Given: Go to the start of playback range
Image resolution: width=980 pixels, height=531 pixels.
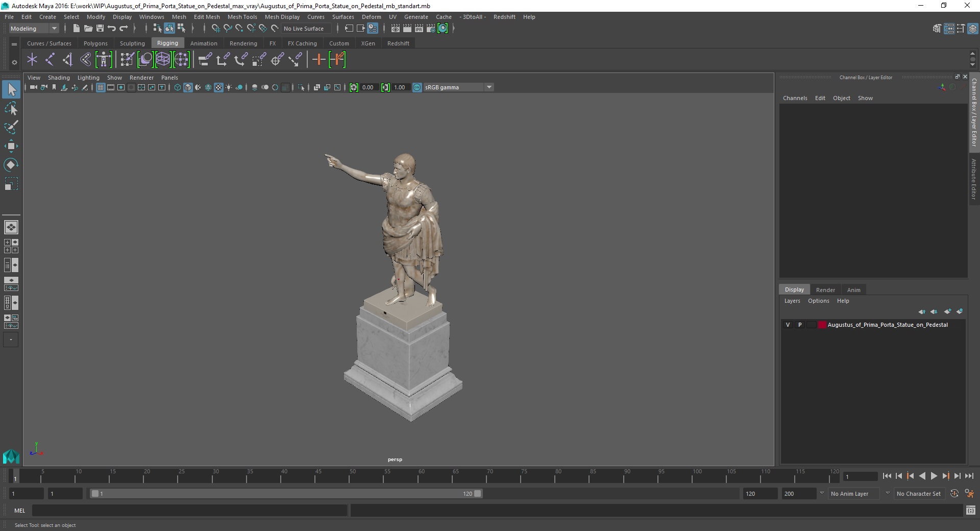Looking at the screenshot, I should coord(887,476).
